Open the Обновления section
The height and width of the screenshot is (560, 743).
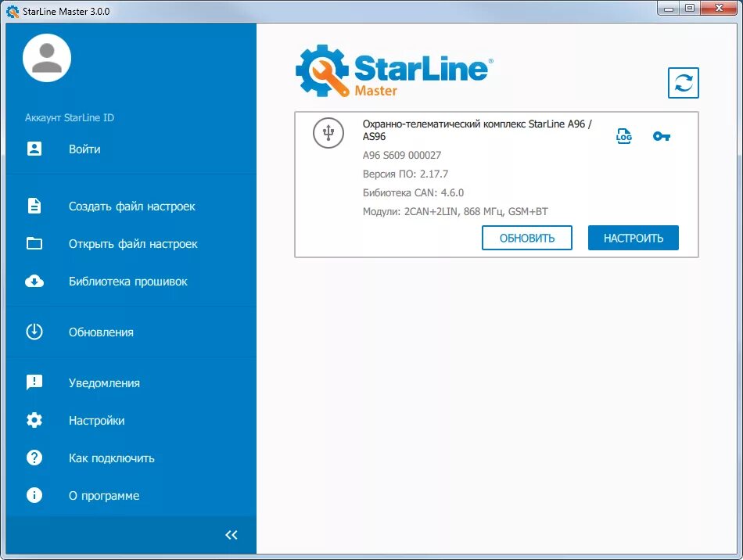[x=101, y=332]
